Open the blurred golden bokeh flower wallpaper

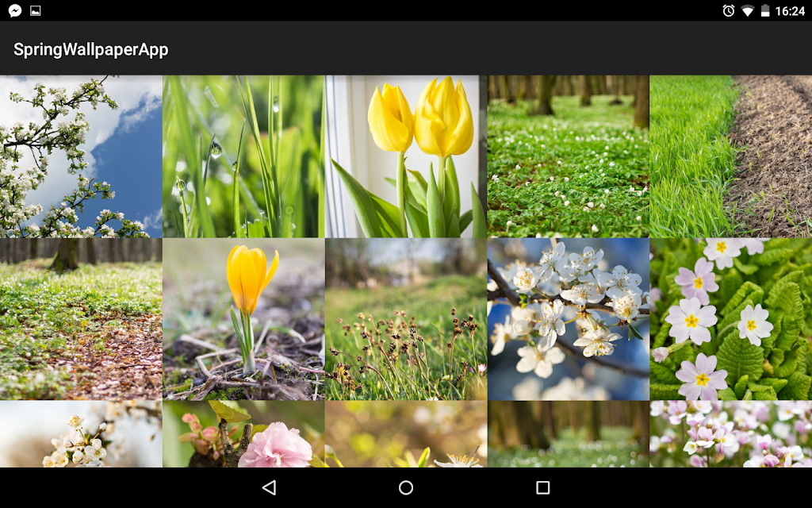pyautogui.click(x=406, y=434)
